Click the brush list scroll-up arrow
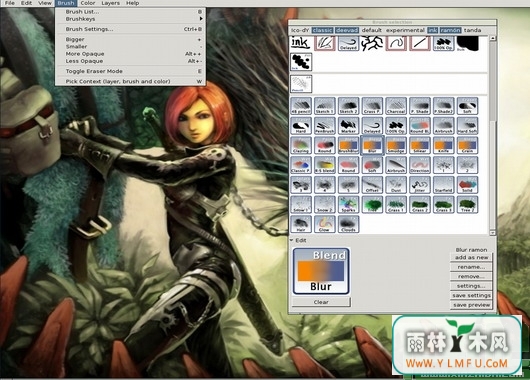Image resolution: width=530 pixels, height=380 pixels. 492,38
